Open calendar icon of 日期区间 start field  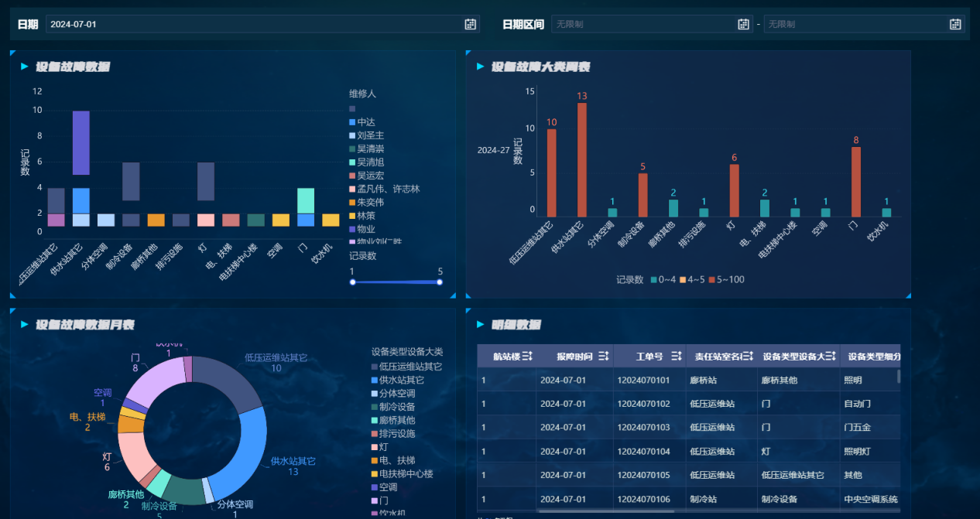(x=744, y=24)
